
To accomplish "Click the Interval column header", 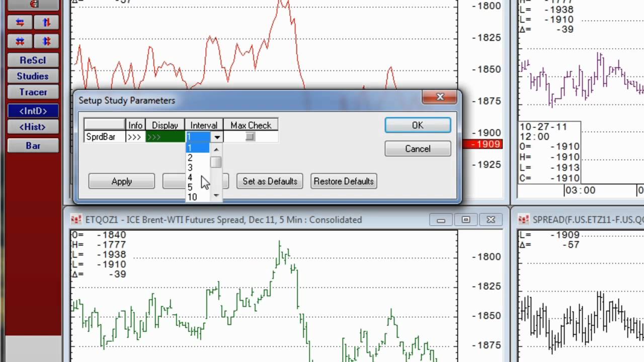I will 204,125.
